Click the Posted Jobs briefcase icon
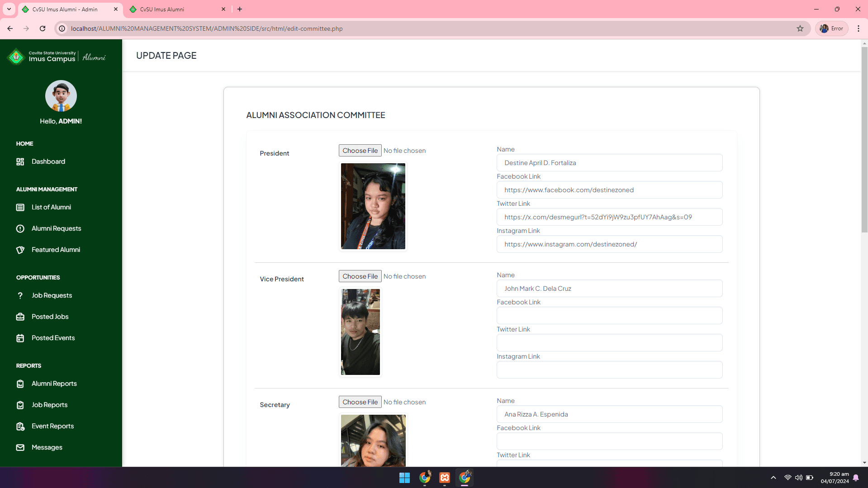The width and height of the screenshot is (868, 488). coord(20,317)
